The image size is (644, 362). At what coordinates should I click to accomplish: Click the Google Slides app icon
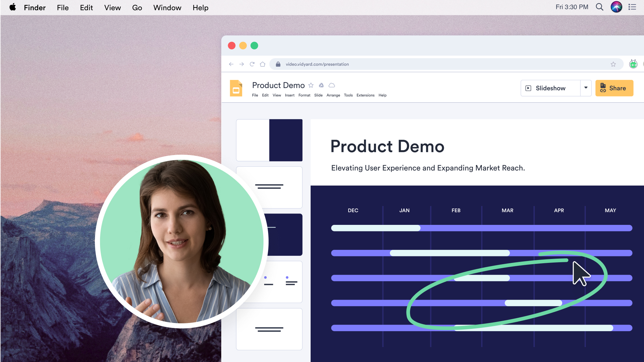[236, 88]
